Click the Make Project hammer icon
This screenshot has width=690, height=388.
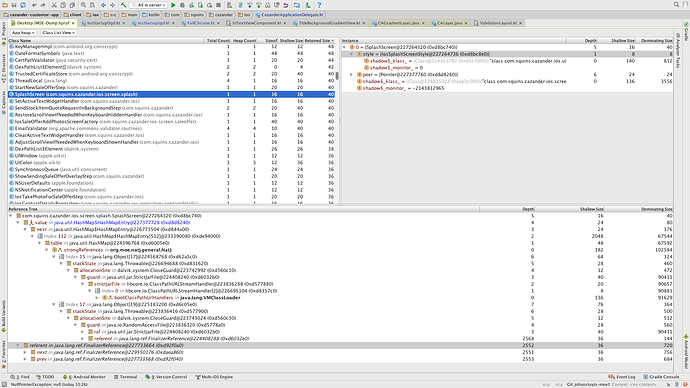[124, 5]
